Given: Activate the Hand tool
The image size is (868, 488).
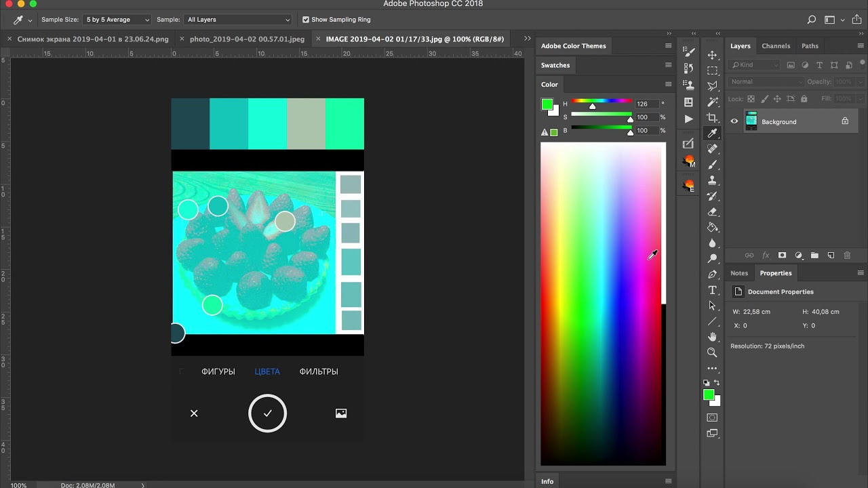Looking at the screenshot, I should click(x=712, y=337).
